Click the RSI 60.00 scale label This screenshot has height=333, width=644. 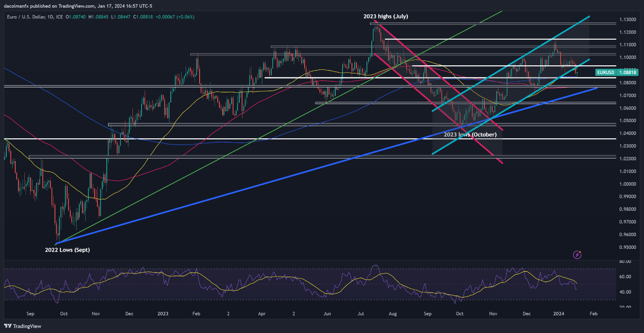pos(624,277)
